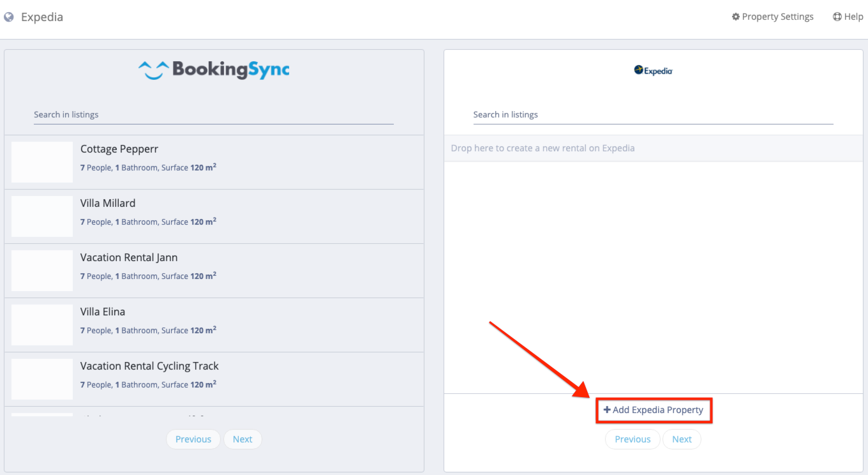Go to Next page of BookingSync listings

242,439
